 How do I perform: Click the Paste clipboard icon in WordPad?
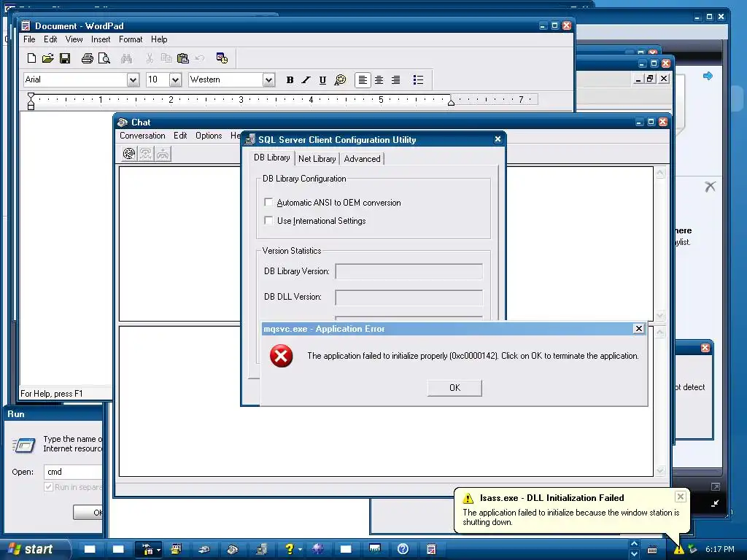click(183, 58)
